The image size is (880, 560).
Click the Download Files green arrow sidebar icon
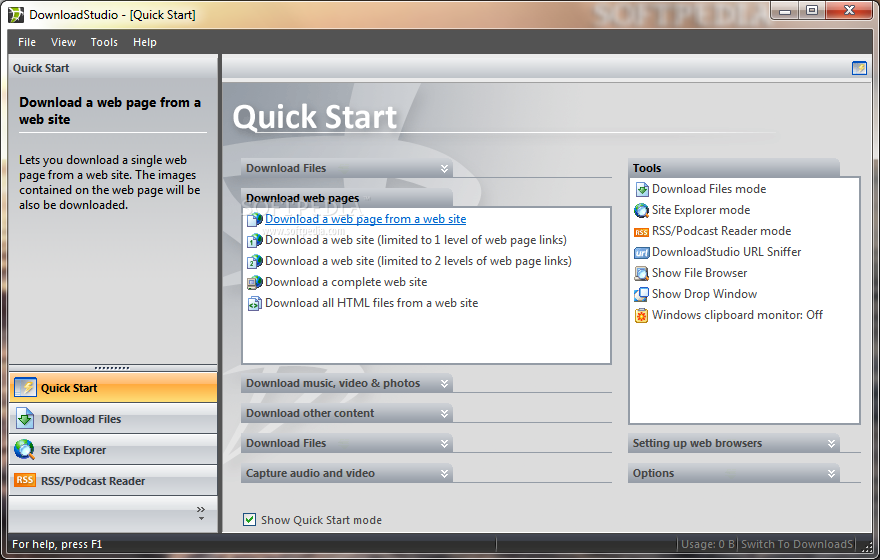25,419
